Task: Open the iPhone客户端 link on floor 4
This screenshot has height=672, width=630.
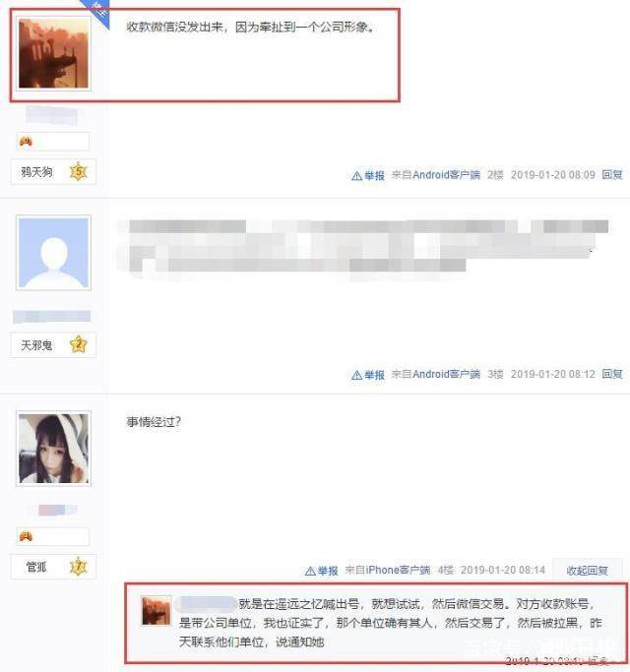Action: (398, 570)
